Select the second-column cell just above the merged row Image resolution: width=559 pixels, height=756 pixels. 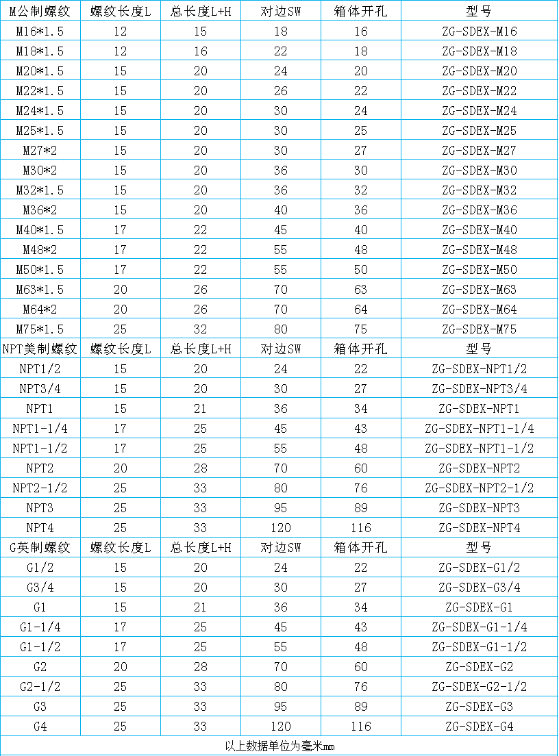click(x=121, y=726)
